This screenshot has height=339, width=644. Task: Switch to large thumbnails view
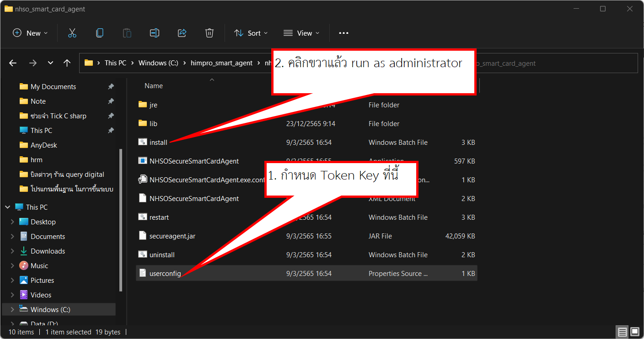[x=634, y=332]
